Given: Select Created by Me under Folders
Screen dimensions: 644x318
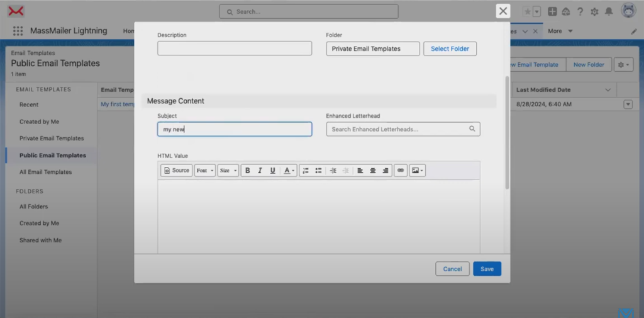Looking at the screenshot, I should tap(40, 223).
